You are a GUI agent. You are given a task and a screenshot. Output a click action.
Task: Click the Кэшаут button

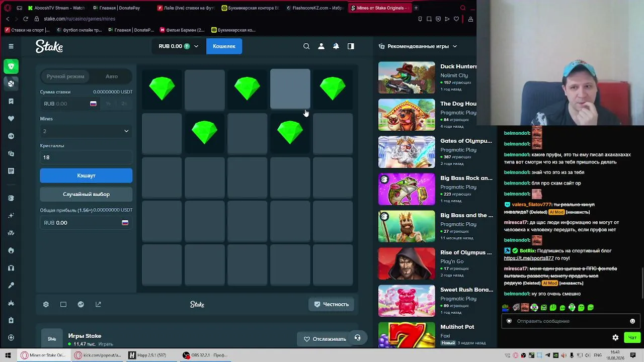pos(86,175)
